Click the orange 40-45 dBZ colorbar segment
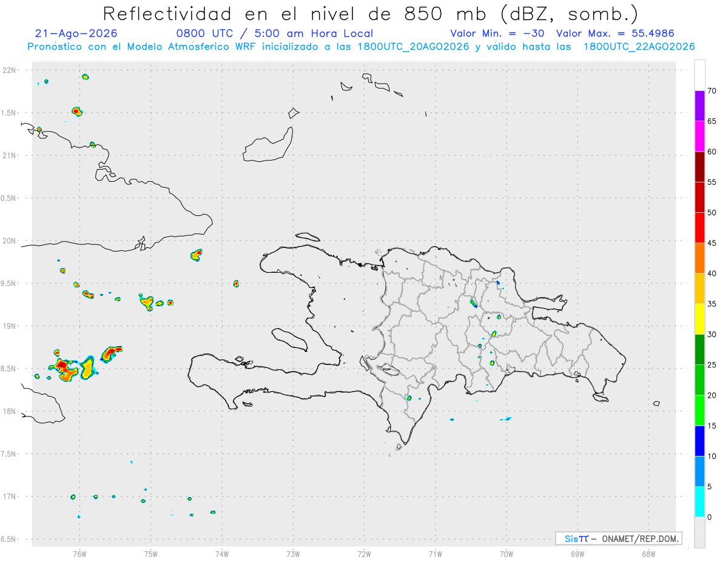The image size is (728, 562). pyautogui.click(x=699, y=258)
